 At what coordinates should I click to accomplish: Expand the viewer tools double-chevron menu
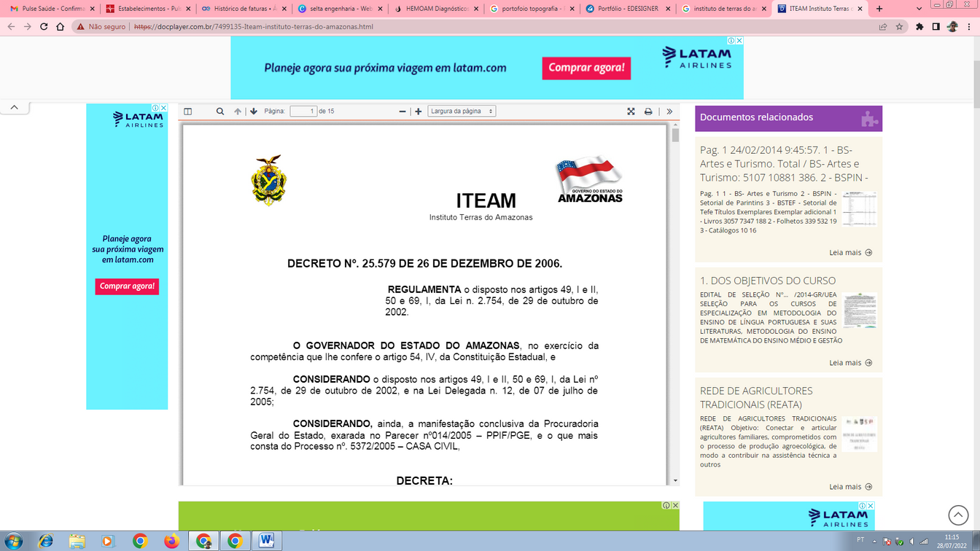[669, 112]
